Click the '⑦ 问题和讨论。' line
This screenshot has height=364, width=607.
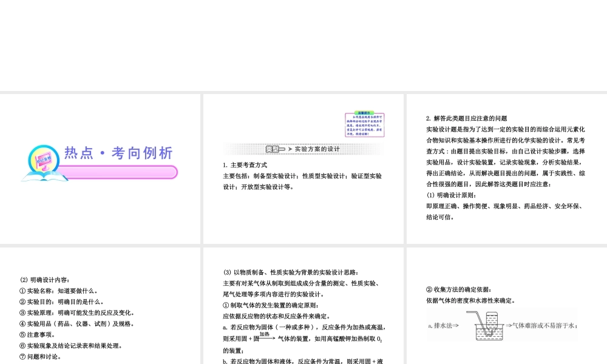coord(41,357)
